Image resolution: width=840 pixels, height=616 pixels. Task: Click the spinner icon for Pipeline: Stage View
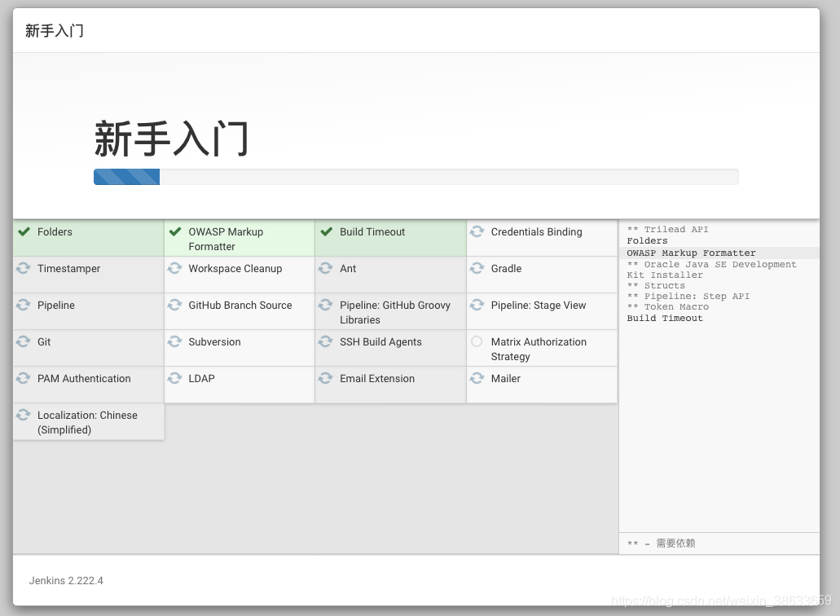(477, 305)
